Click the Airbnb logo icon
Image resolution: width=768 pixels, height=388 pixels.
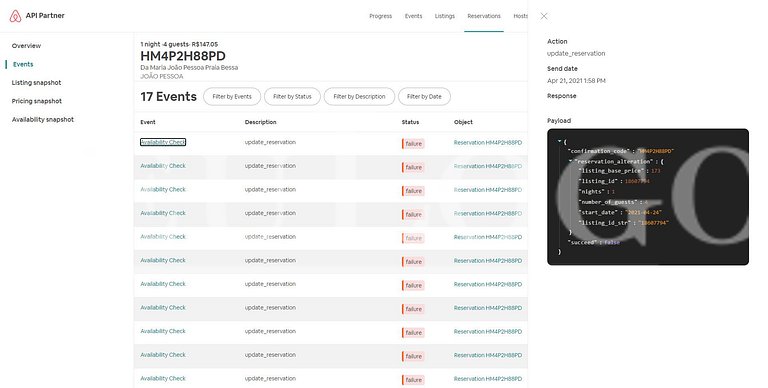coord(15,16)
